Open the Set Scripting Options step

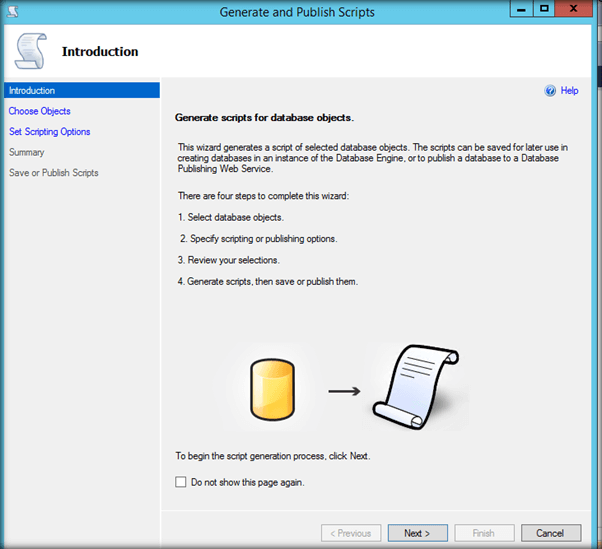[x=50, y=132]
